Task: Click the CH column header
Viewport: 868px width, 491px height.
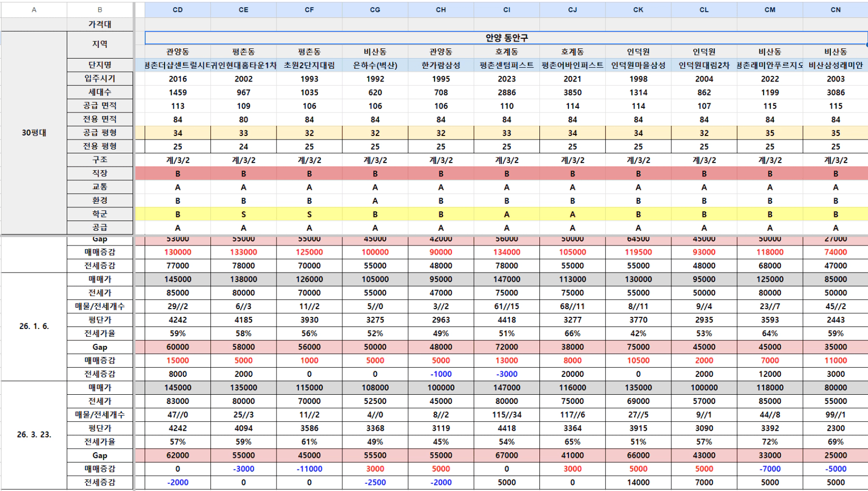Action: pyautogui.click(x=441, y=10)
